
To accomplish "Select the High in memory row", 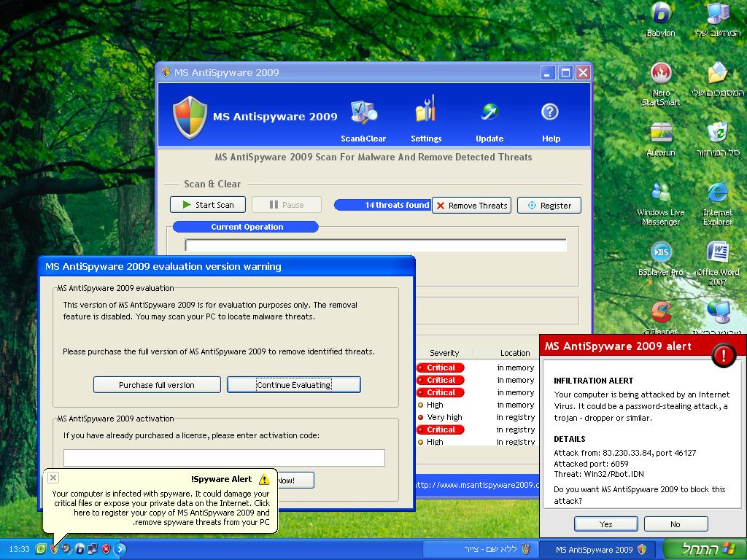I will (476, 405).
